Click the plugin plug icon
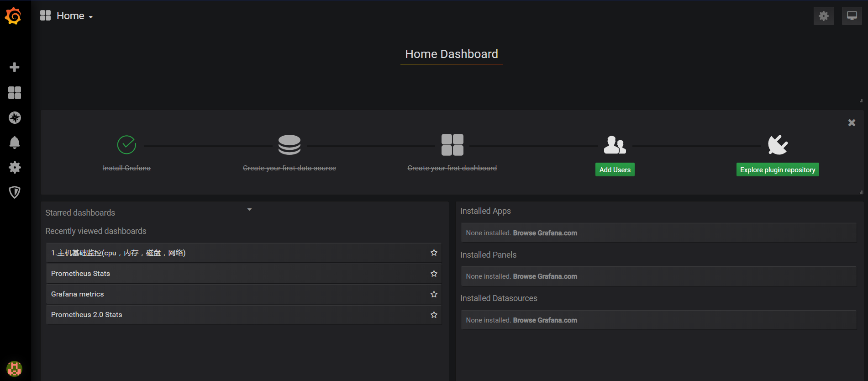Viewport: 868px width, 381px height. click(x=778, y=145)
